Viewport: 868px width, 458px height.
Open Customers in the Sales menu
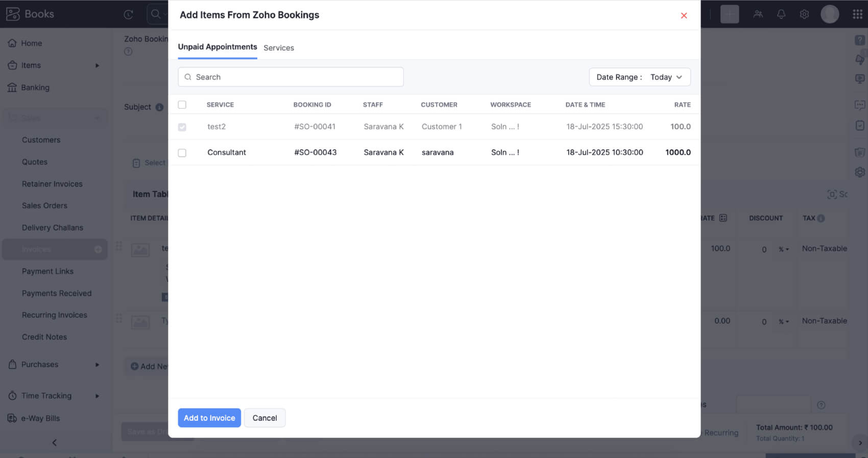[x=41, y=140]
